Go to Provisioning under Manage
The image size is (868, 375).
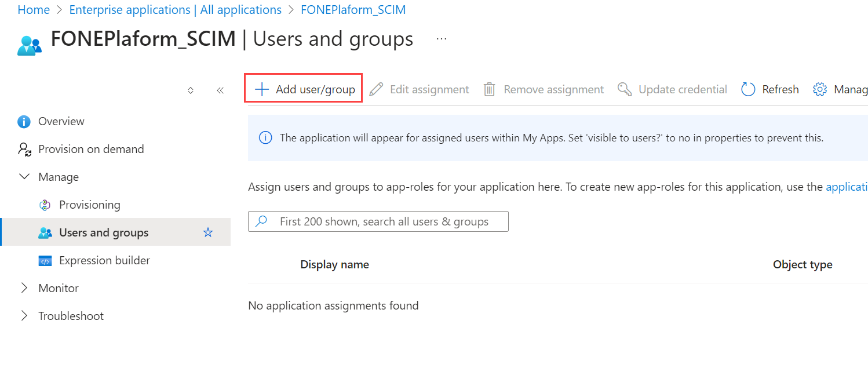click(90, 205)
